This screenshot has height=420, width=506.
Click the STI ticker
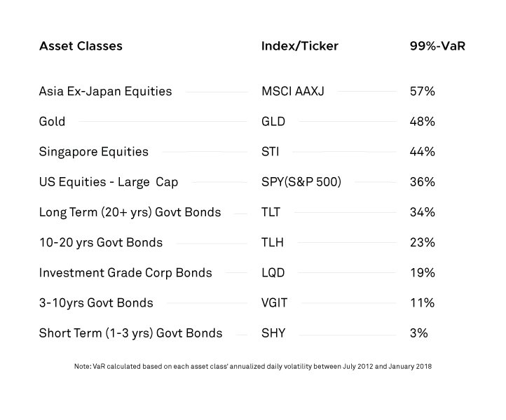coord(271,151)
